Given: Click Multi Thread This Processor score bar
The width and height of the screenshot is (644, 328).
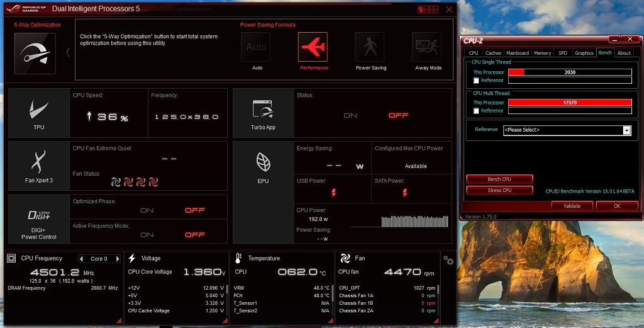Looking at the screenshot, I should [x=570, y=103].
